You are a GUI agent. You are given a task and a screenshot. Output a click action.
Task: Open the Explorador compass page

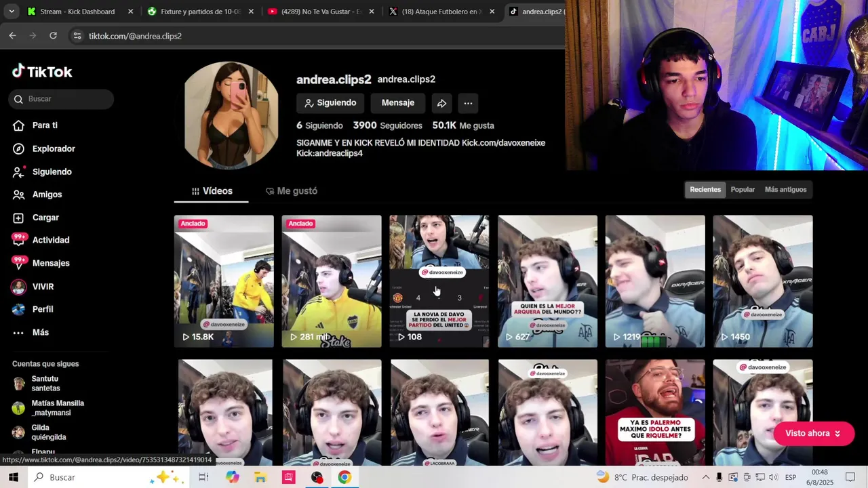click(44, 148)
